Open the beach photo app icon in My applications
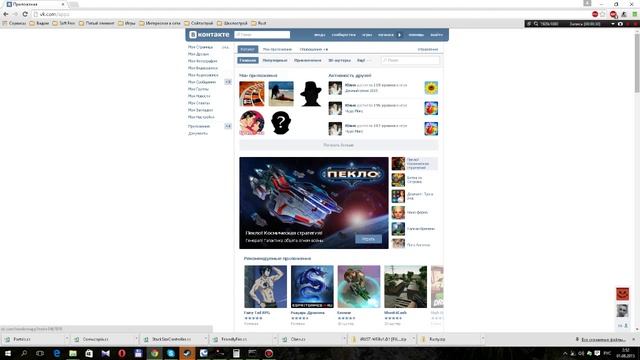The width and height of the screenshot is (640, 360). (x=281, y=93)
